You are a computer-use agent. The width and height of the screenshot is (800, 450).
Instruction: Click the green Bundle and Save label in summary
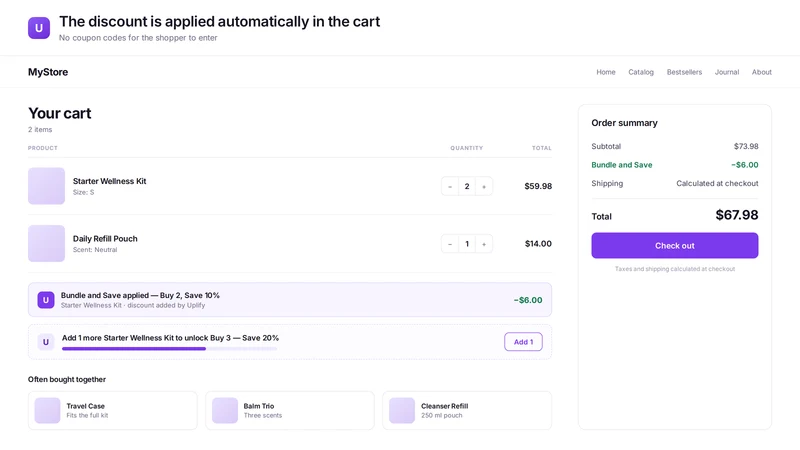click(621, 165)
